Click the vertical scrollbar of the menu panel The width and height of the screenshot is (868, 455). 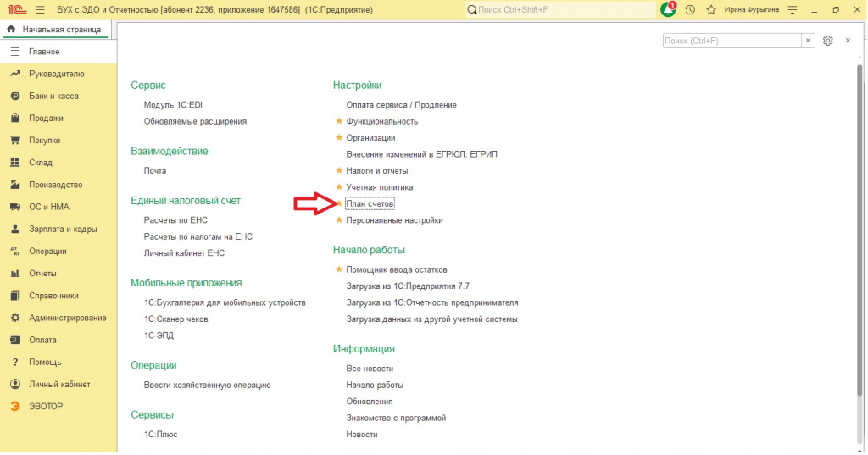point(860,230)
